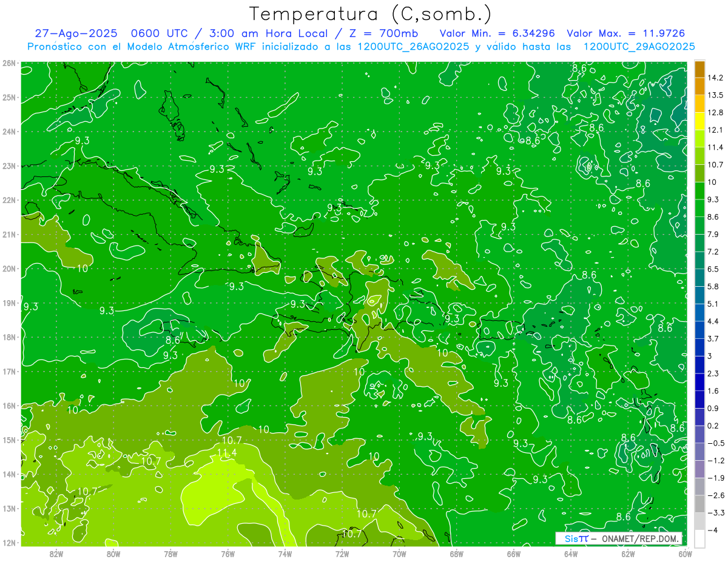This screenshot has width=728, height=562.
Task: Click the "SisPI - ONAMET/REP.DOM." label box
Action: pyautogui.click(x=619, y=538)
